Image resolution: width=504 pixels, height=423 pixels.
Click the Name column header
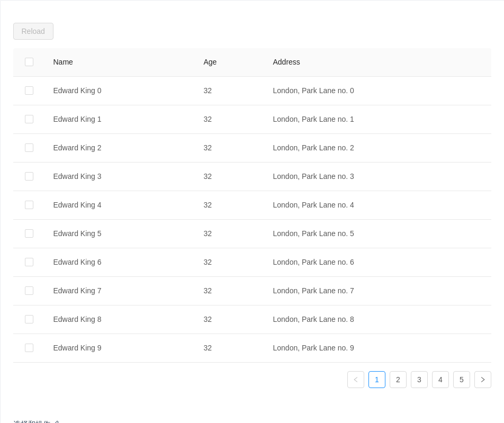coord(63,62)
